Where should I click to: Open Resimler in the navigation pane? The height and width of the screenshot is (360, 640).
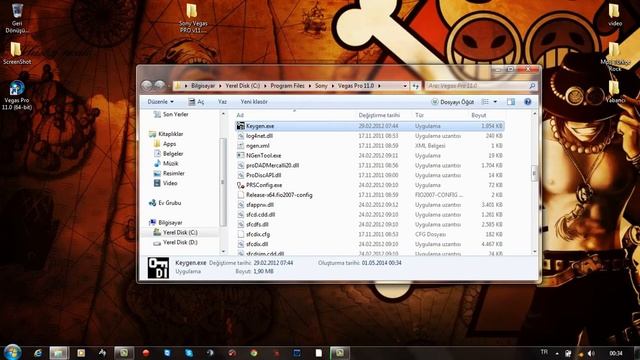click(x=169, y=173)
